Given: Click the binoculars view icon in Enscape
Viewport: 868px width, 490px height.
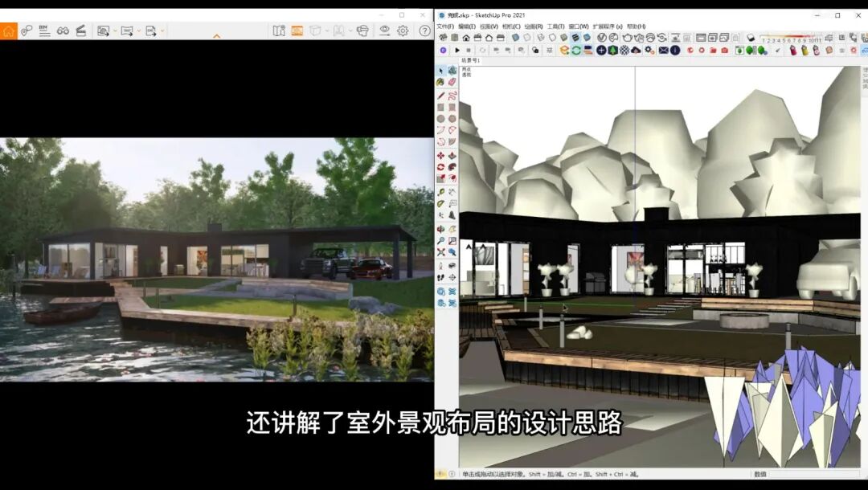Looking at the screenshot, I should point(63,31).
